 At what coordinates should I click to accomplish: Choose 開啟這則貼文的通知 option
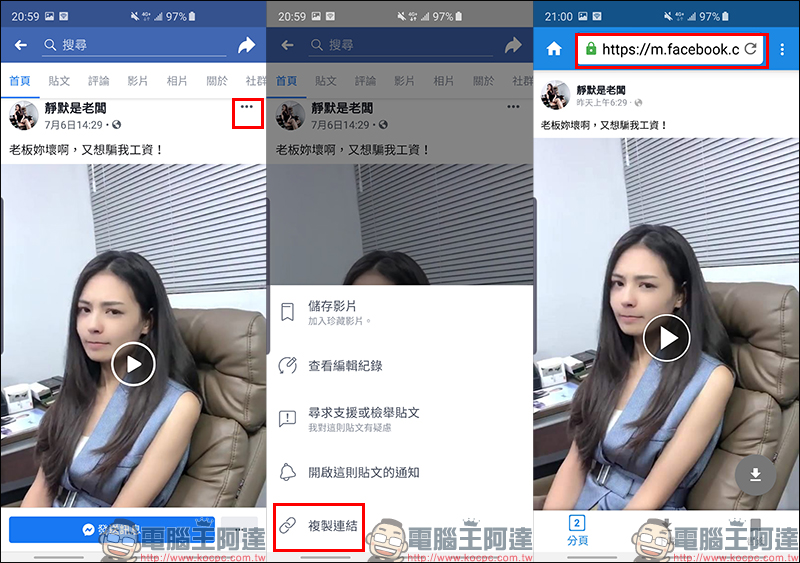coord(363,472)
